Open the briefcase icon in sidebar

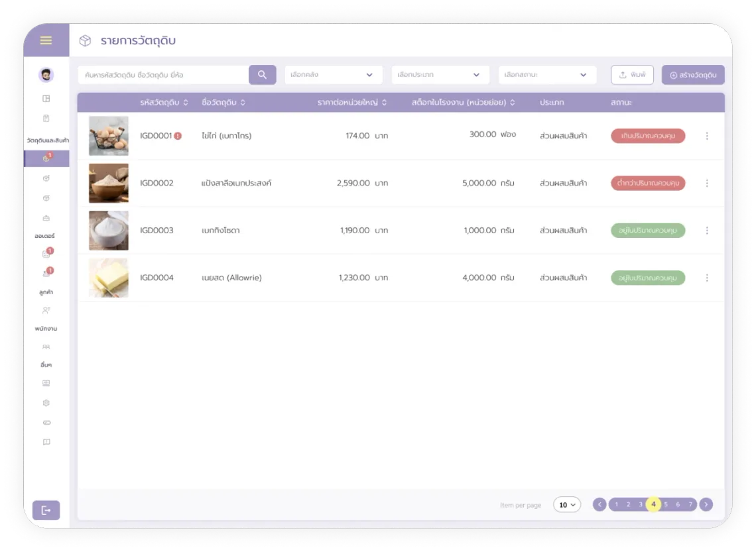pos(46,218)
